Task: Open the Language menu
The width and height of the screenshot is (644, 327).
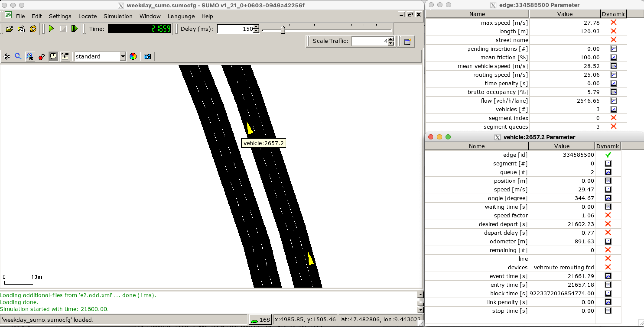Action: [x=181, y=16]
